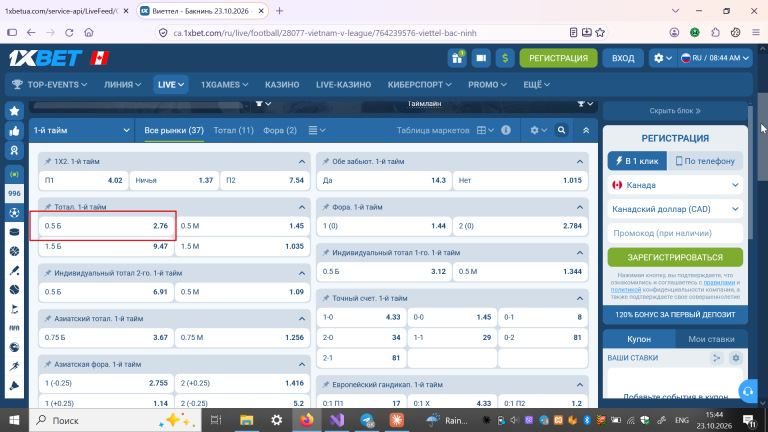Click the Windows taskbar Поиск search box
768x432 pixels.
tap(116, 420)
